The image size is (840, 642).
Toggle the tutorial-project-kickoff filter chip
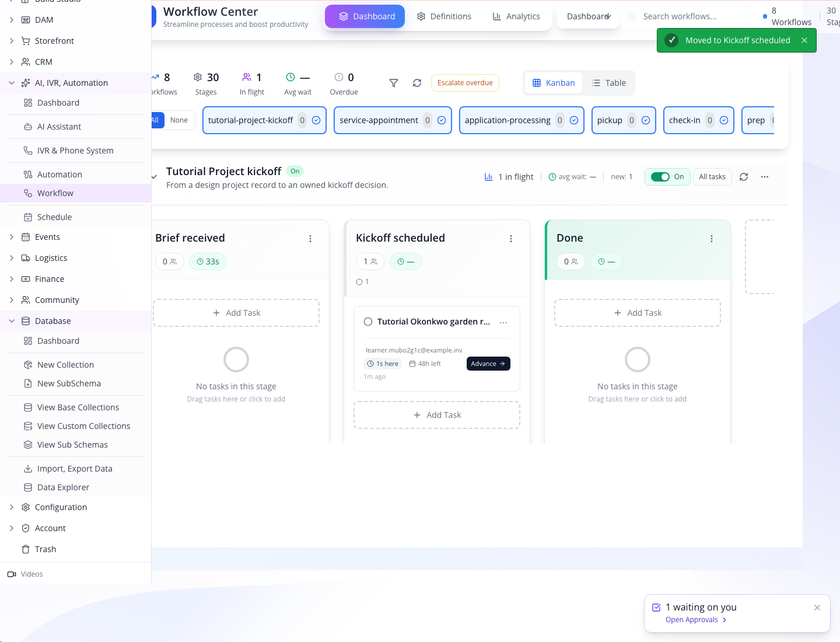click(x=264, y=120)
